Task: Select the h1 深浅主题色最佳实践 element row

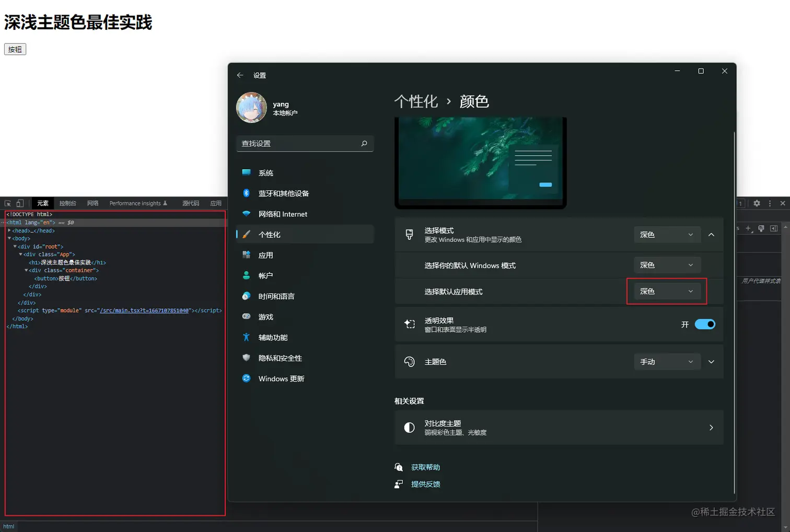Action: pos(67,262)
